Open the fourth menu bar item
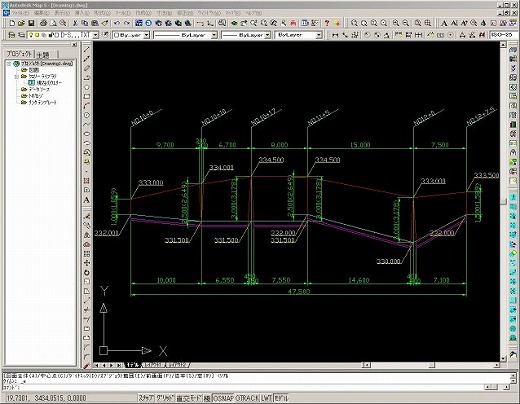Image resolution: width=520 pixels, height=404 pixels. point(82,13)
